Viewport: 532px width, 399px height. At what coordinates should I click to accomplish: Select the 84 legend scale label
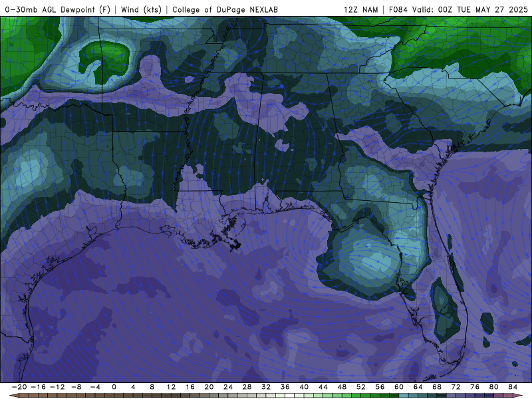513,387
